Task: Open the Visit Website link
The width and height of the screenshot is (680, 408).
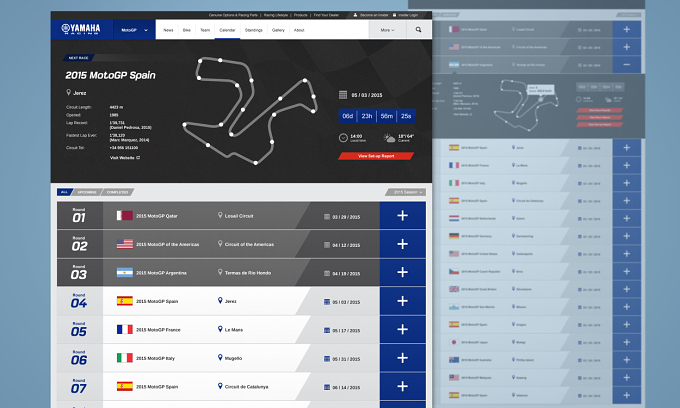Action: tap(124, 158)
